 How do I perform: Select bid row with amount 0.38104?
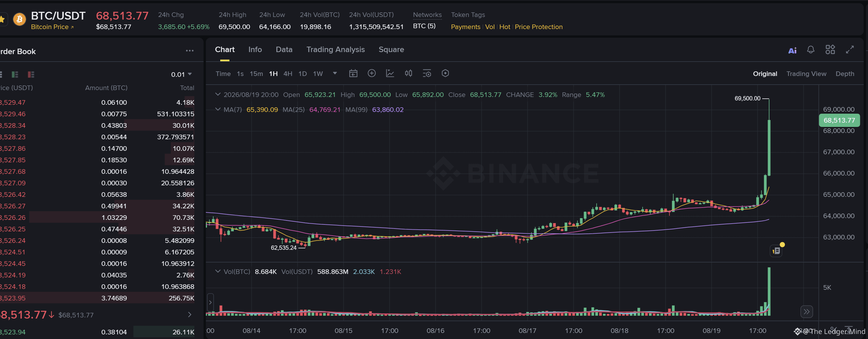[x=97, y=332]
